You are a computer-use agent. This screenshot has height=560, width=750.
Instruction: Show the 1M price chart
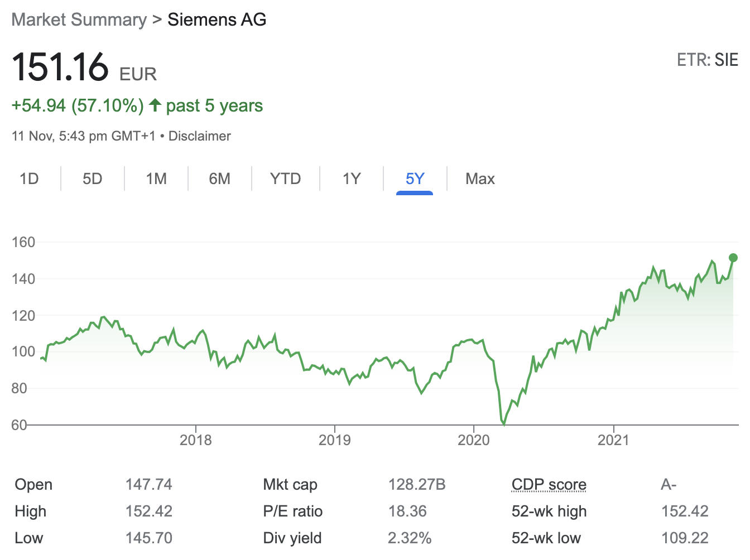coord(156,179)
